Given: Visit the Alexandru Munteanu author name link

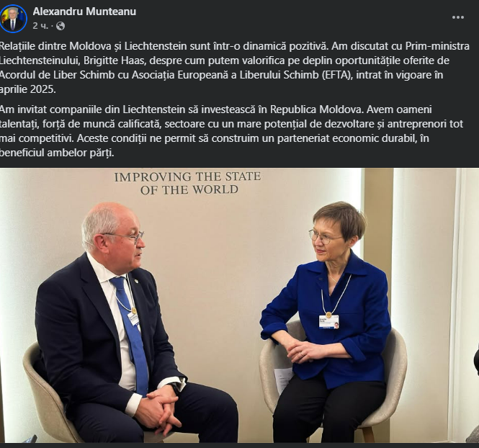Looking at the screenshot, I should [84, 12].
